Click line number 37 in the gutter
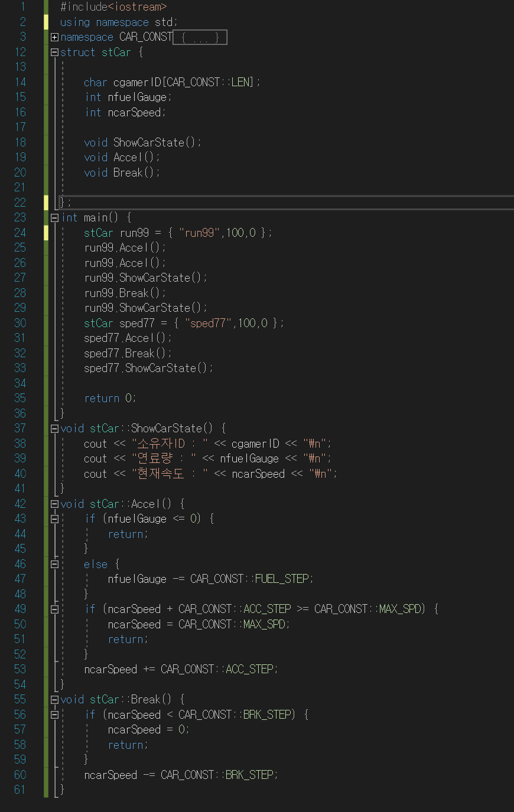The width and height of the screenshot is (514, 812). pos(20,429)
